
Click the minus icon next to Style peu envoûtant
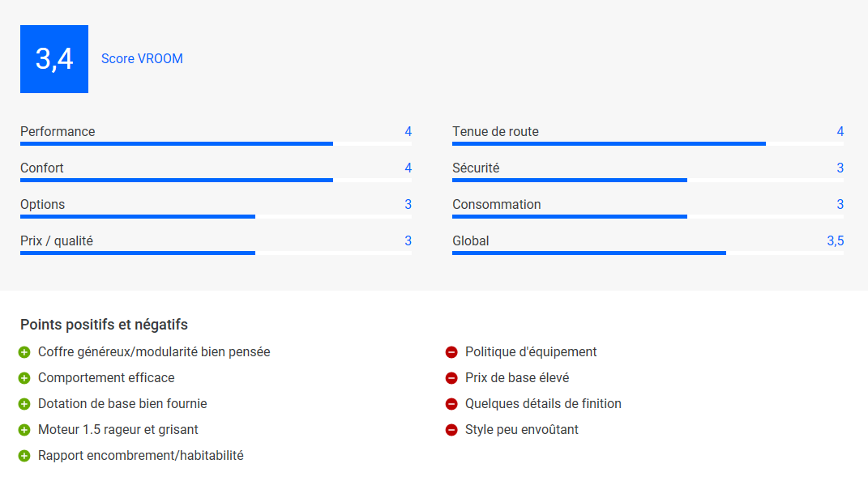[x=451, y=430]
